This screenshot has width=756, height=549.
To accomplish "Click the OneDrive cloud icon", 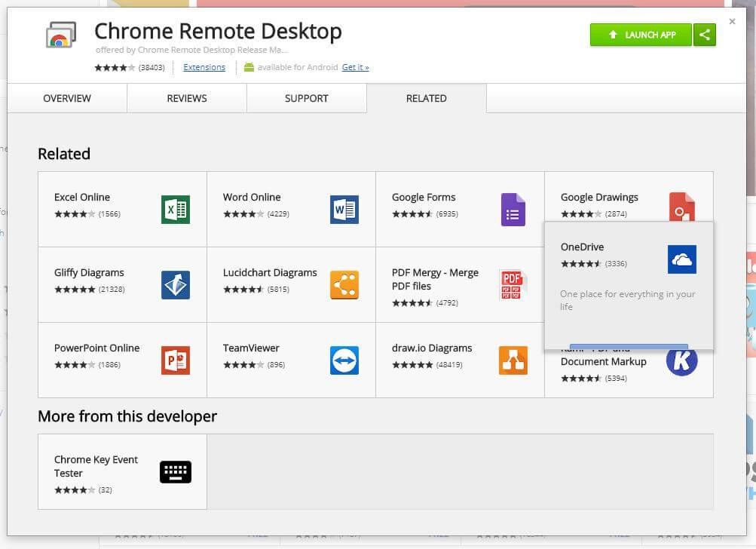I will (x=681, y=259).
